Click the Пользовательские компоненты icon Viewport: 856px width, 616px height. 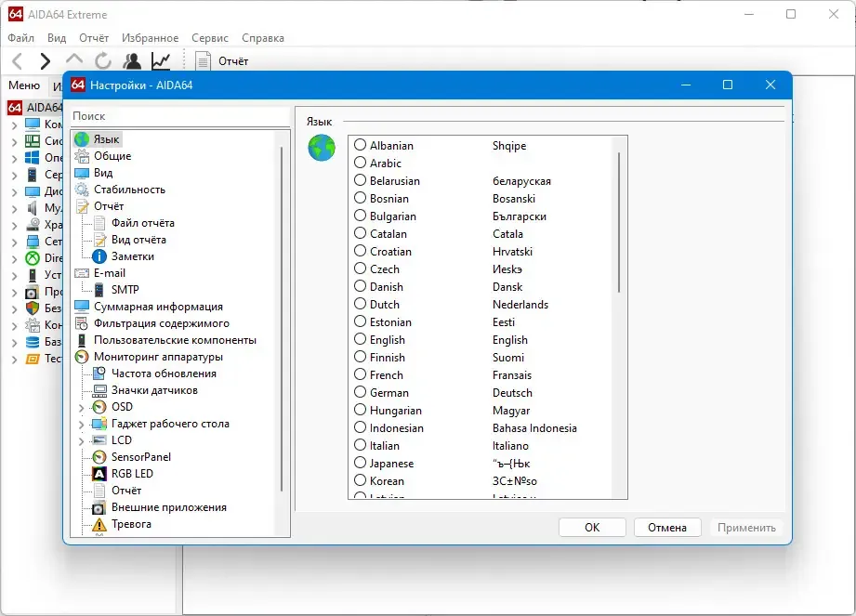pyautogui.click(x=82, y=340)
